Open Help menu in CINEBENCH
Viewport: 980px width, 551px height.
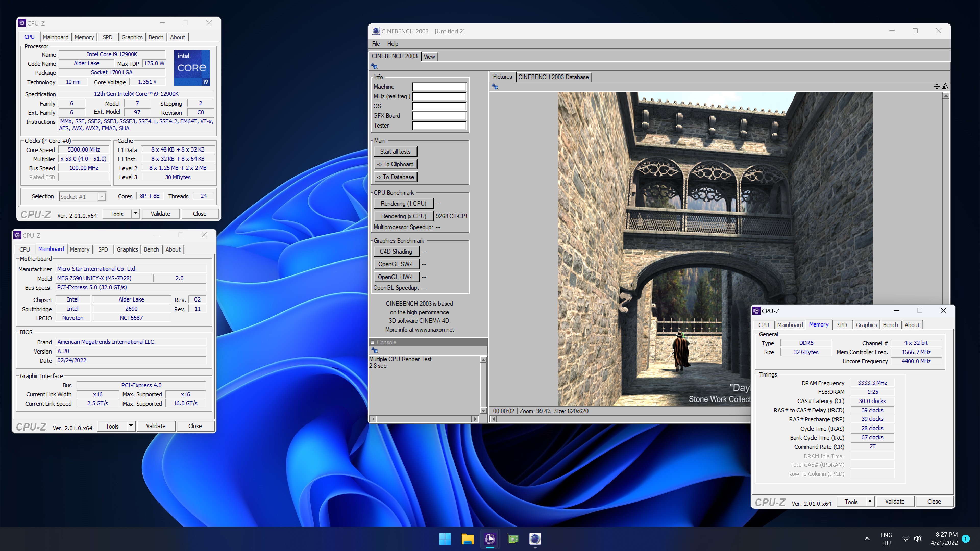click(393, 44)
